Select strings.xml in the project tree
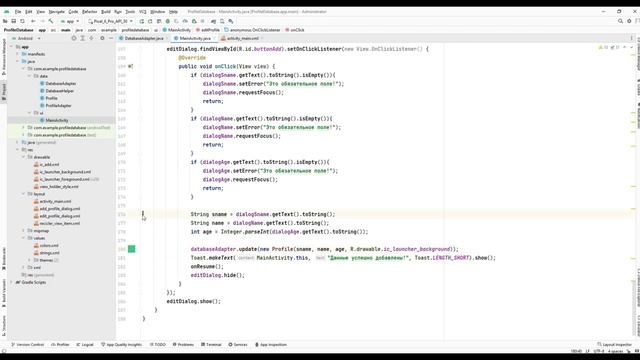The image size is (640, 360). click(x=49, y=253)
